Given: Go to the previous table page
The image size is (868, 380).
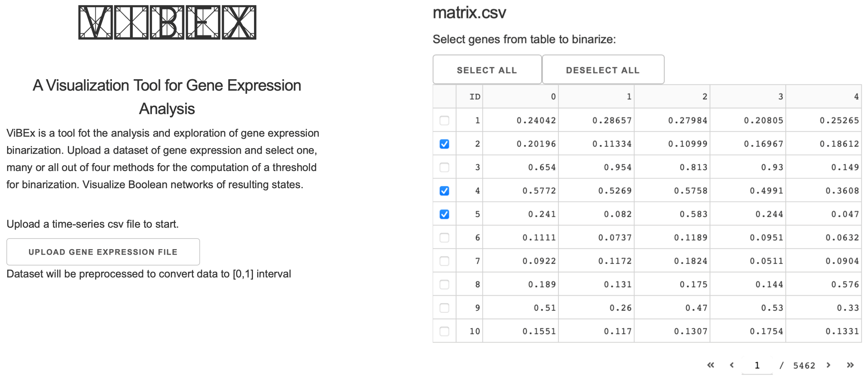Looking at the screenshot, I should (732, 365).
